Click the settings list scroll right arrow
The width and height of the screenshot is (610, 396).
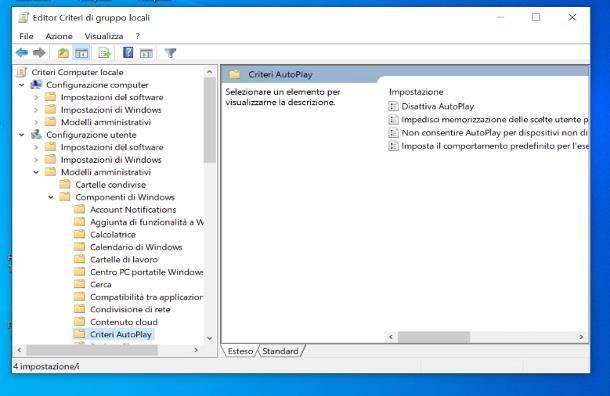pos(581,337)
